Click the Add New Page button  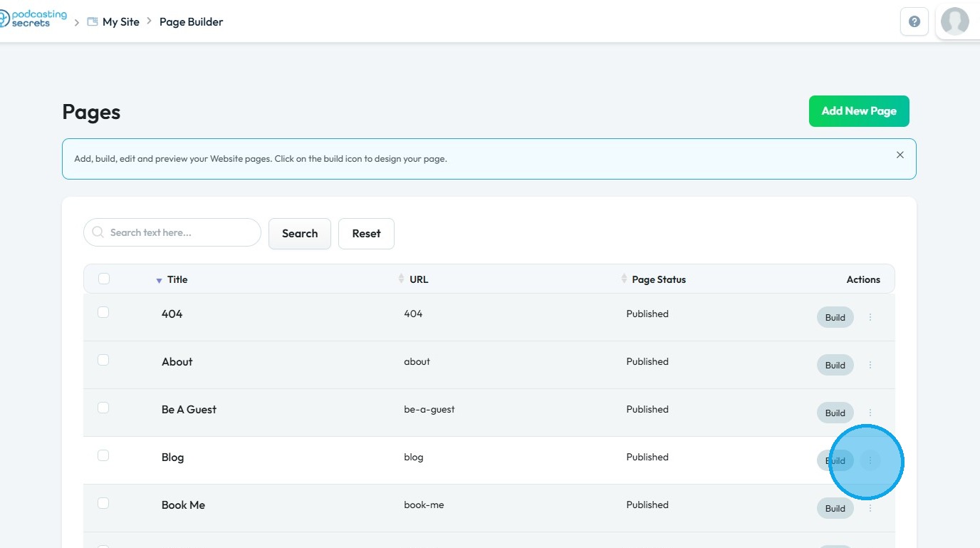[859, 111]
